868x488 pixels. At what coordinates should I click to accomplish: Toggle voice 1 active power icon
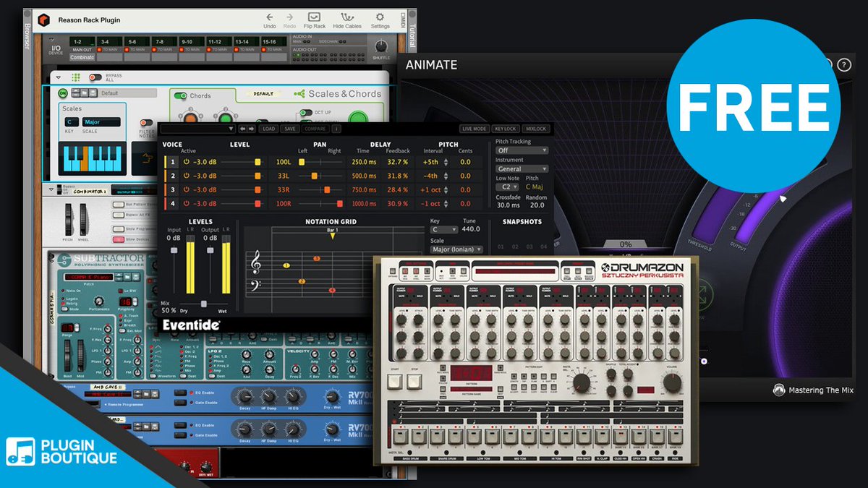pos(185,163)
